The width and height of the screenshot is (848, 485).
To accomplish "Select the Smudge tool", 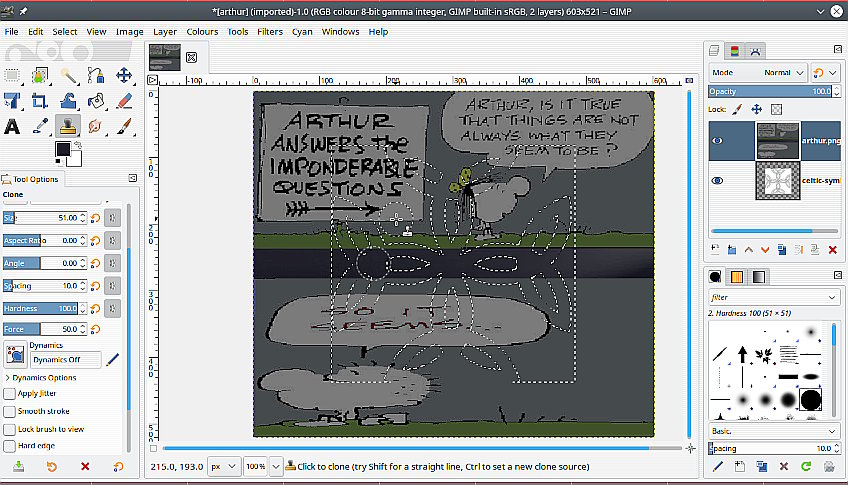I will 96,126.
